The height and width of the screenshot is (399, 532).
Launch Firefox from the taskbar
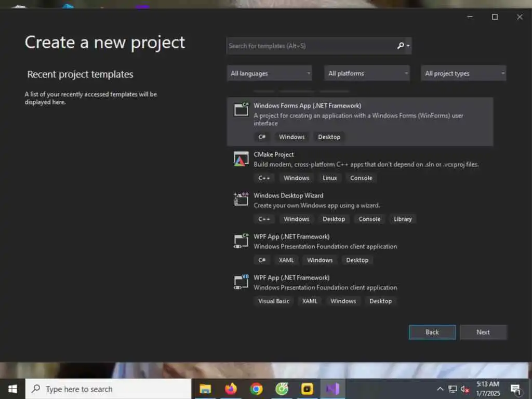(231, 389)
